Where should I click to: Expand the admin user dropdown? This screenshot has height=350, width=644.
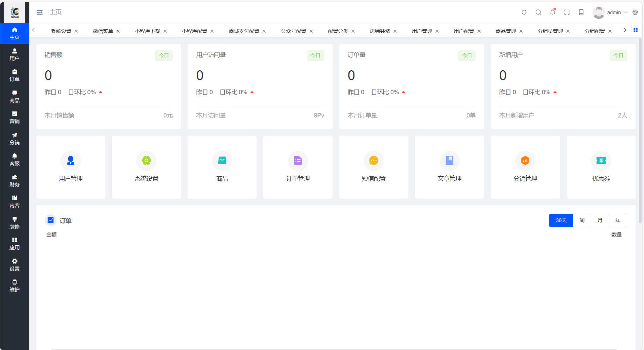click(614, 12)
